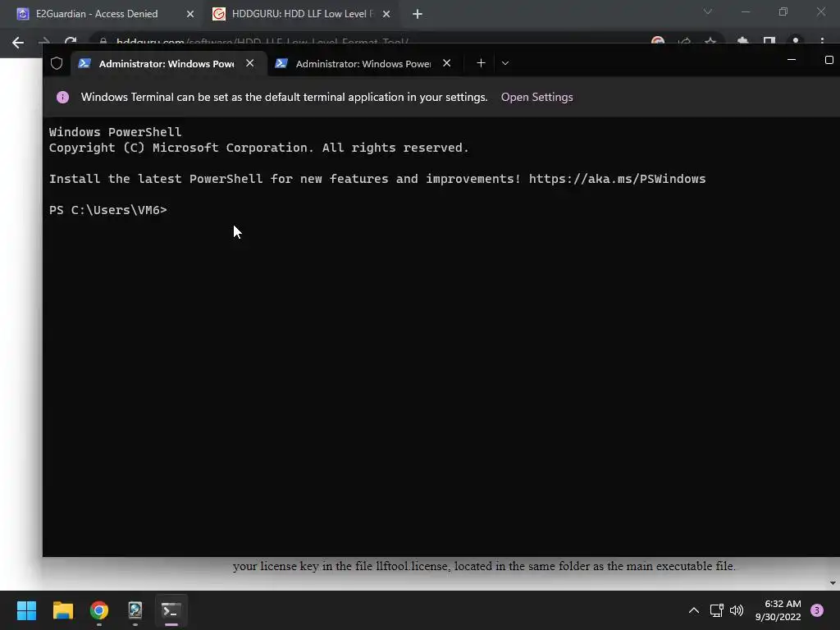This screenshot has height=630, width=840.
Task: Click the purple info icon in banner
Action: click(x=62, y=97)
